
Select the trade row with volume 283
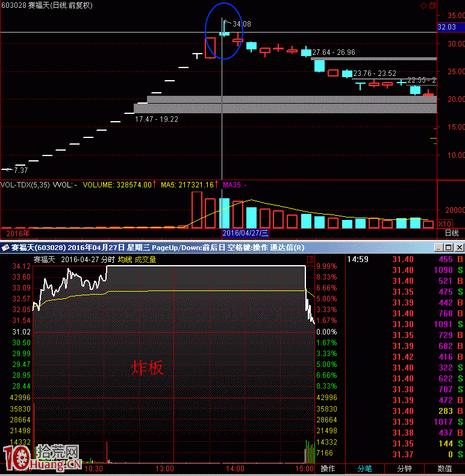coord(405,411)
